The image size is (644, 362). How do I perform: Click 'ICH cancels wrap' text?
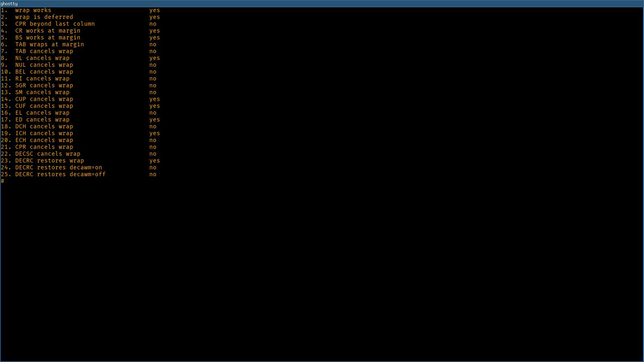click(x=44, y=134)
